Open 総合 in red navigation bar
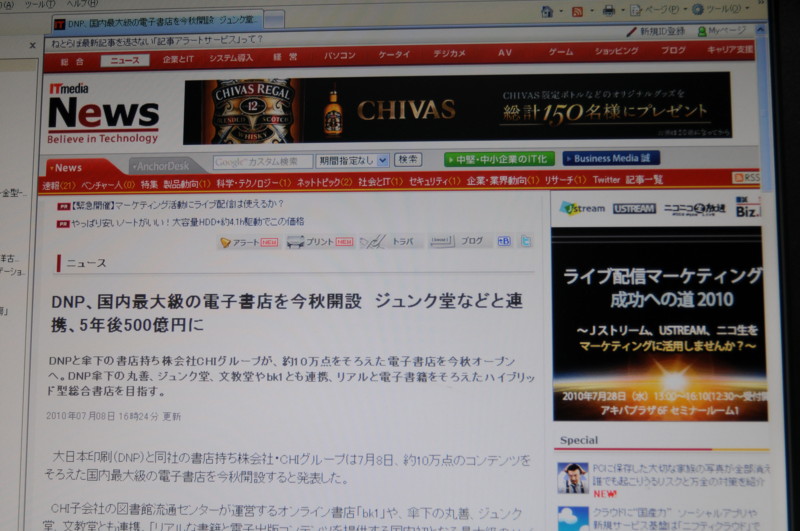 (72, 62)
